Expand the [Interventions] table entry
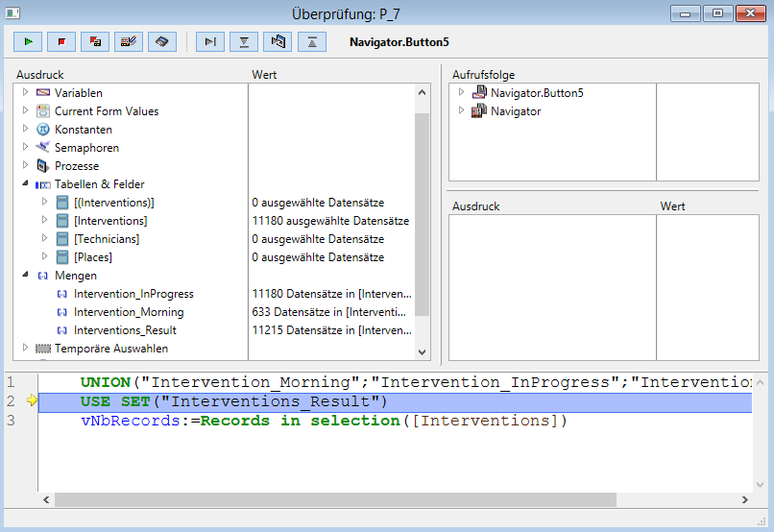The width and height of the screenshot is (774, 532). click(45, 221)
